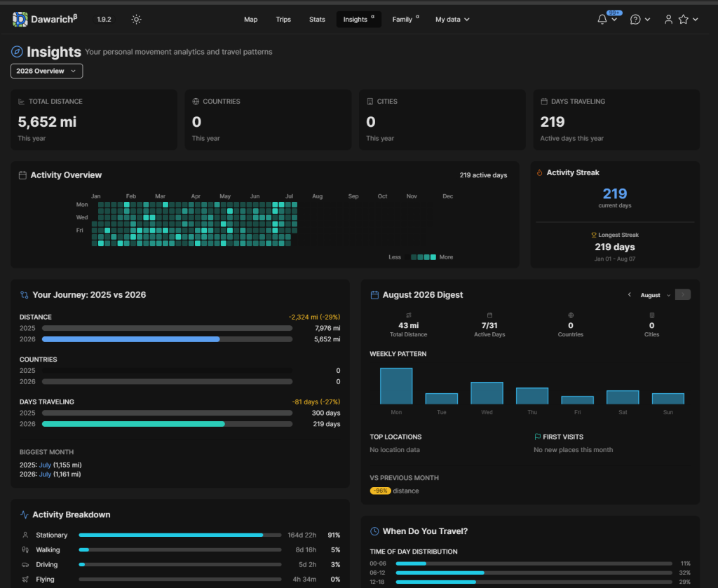718x588 pixels.
Task: Open the Trips page
Action: click(x=283, y=19)
